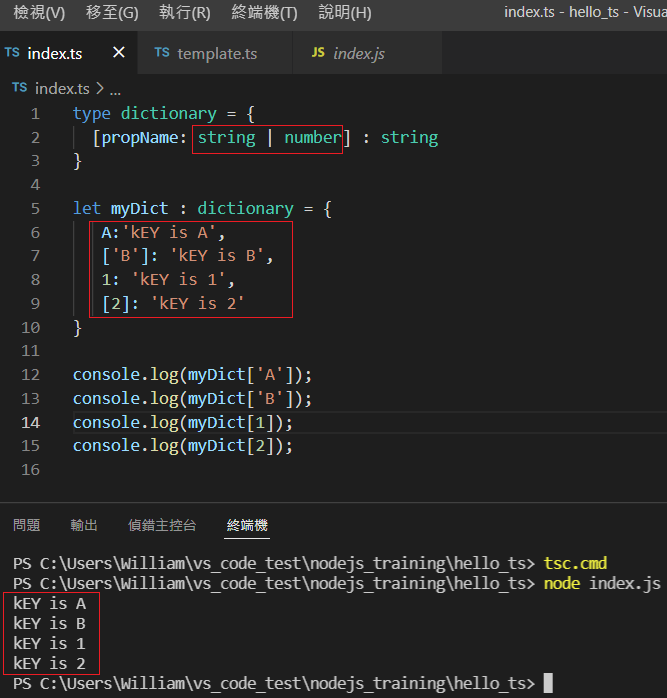Click the window title 'index.ts - hello_ts'
667x698 pixels.
click(561, 12)
